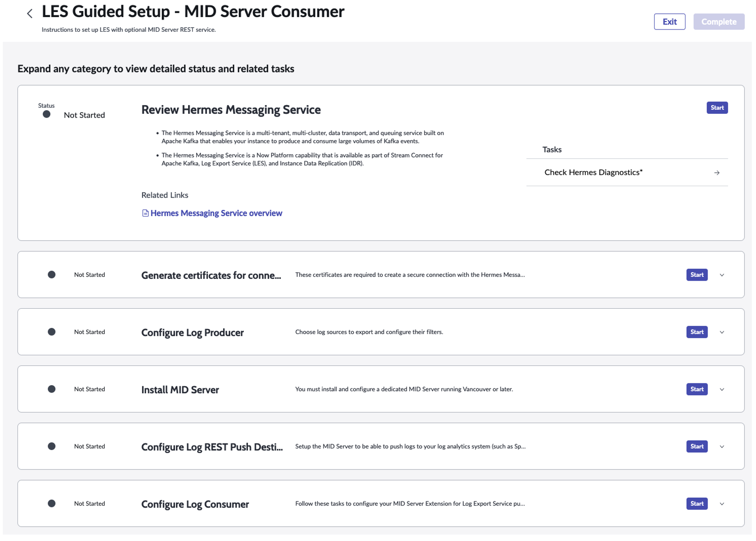The width and height of the screenshot is (756, 541).
Task: Click status dot in Configure Log REST Push row
Action: [x=52, y=446]
